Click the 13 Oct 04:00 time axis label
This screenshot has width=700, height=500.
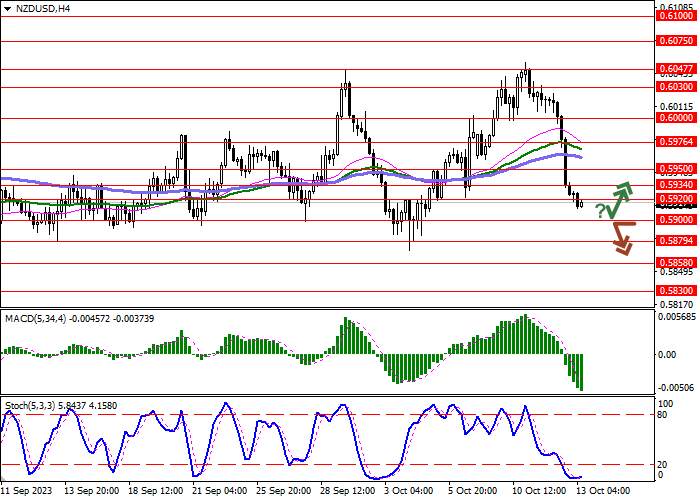(603, 491)
